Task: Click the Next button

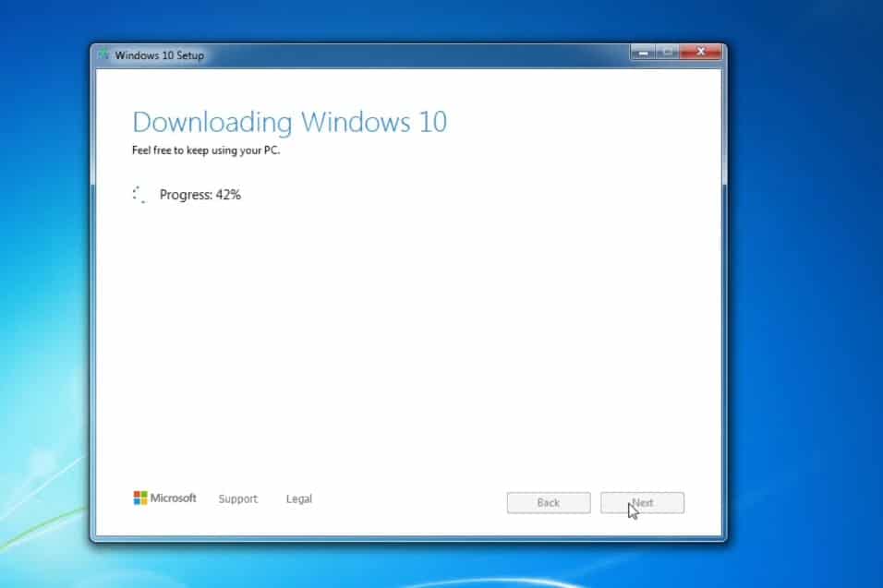Action: 643,502
